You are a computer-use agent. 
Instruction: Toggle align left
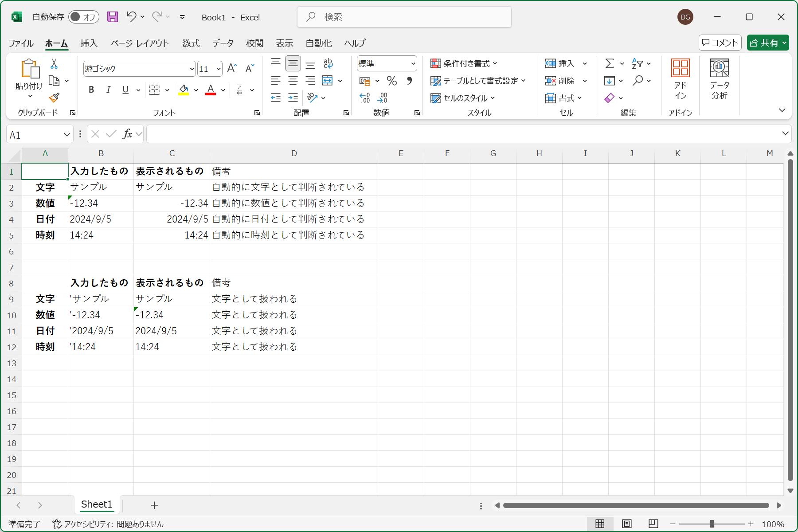[276, 80]
